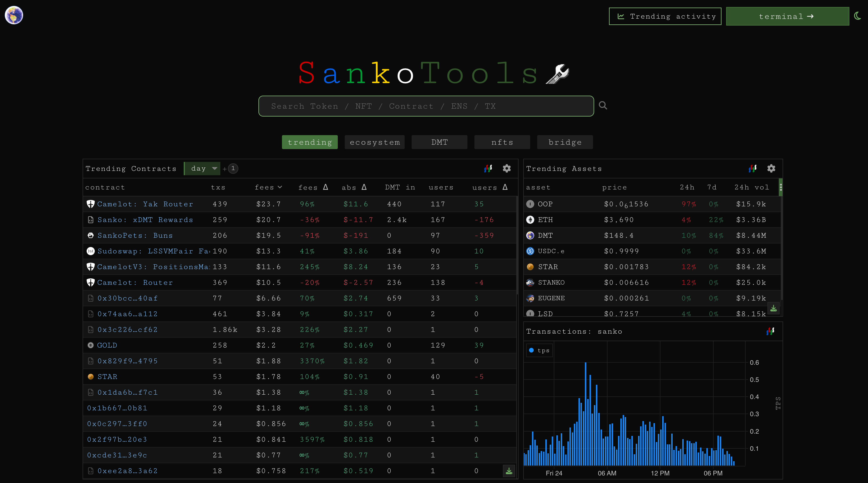Sort by abs delta column
Viewport: 868px width, 483px height.
(354, 187)
